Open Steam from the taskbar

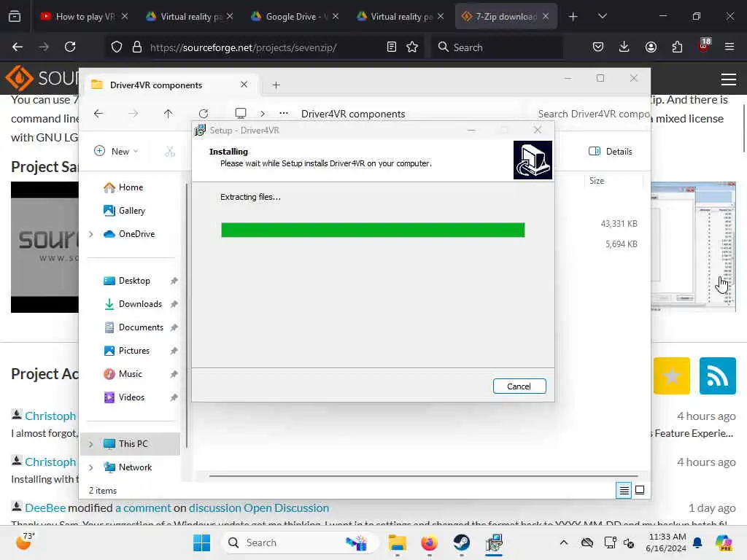point(461,542)
